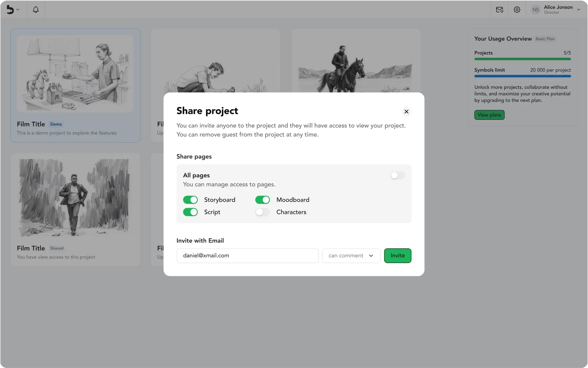Screen dimensions: 588x368
Task: Click the View plans button
Action: tap(489, 115)
